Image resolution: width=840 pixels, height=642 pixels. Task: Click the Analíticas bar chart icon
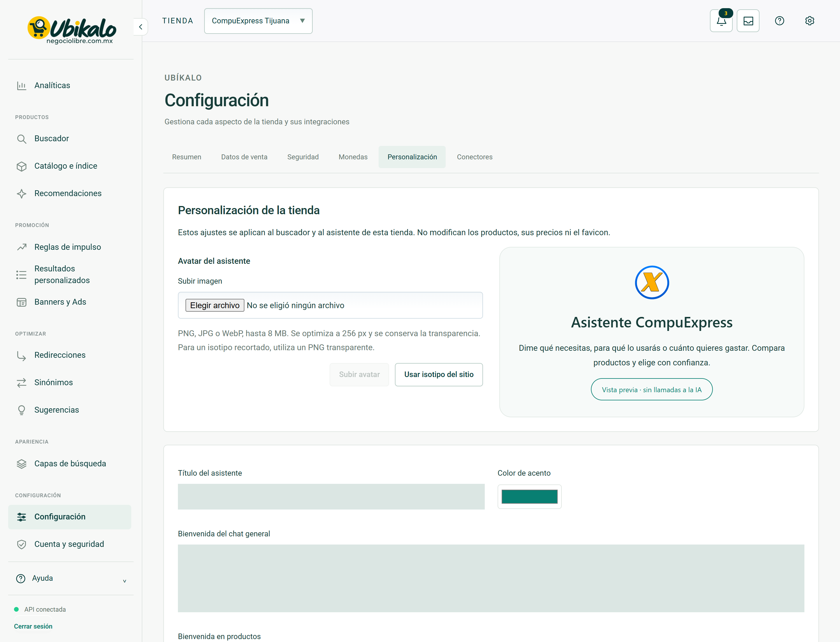[21, 86]
